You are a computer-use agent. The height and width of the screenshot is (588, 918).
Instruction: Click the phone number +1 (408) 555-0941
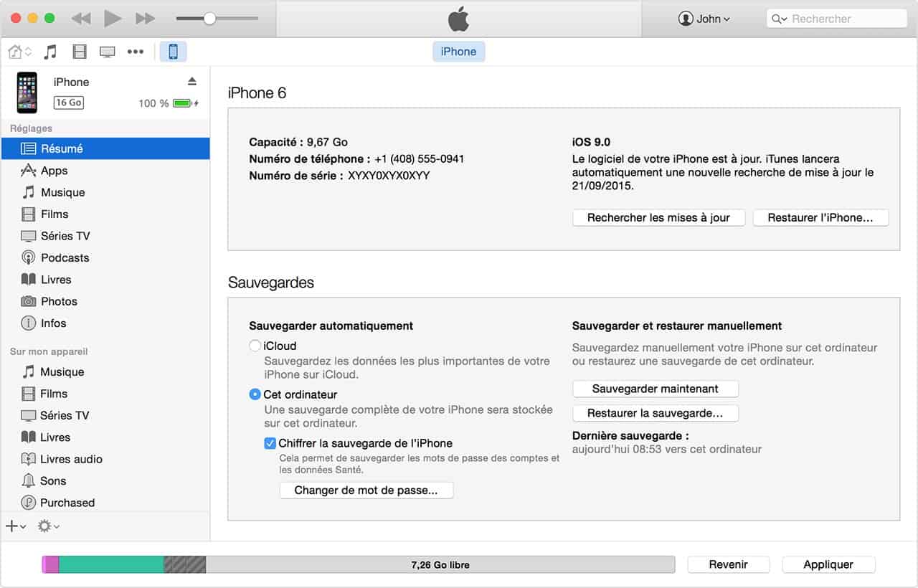420,158
